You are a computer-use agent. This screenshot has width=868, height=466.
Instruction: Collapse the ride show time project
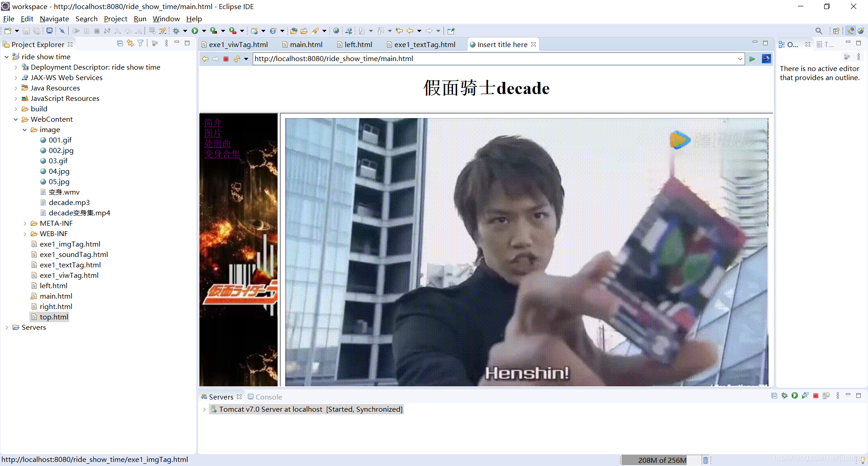pos(6,57)
